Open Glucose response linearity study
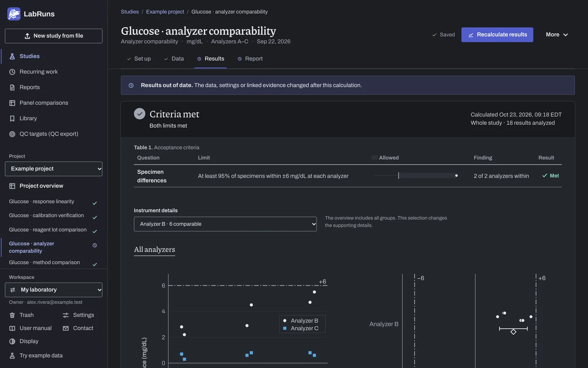The width and height of the screenshot is (588, 368). click(53, 202)
